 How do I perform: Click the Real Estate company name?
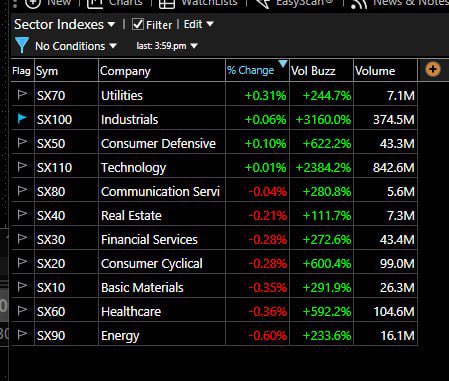coord(131,216)
